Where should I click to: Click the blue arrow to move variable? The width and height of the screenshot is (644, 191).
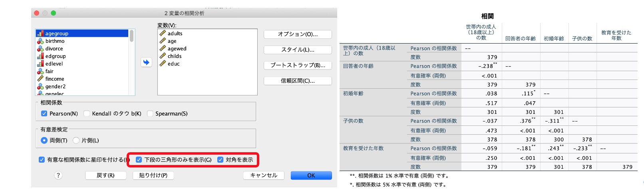[146, 62]
